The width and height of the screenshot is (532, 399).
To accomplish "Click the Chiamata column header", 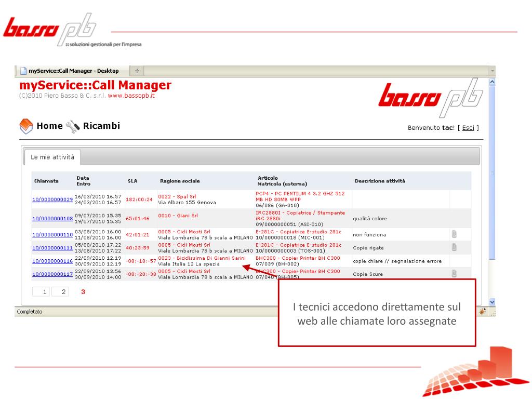I will [x=46, y=181].
